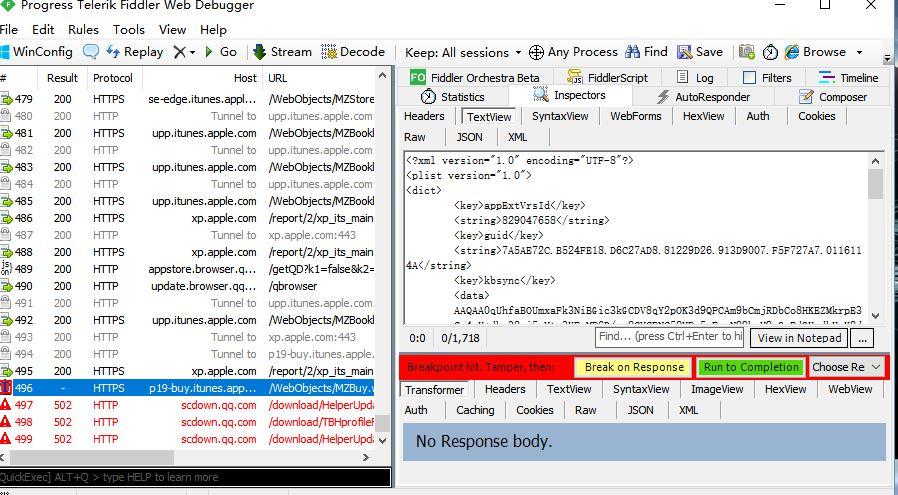The image size is (898, 495).
Task: Select response Caching tab
Action: [475, 410]
